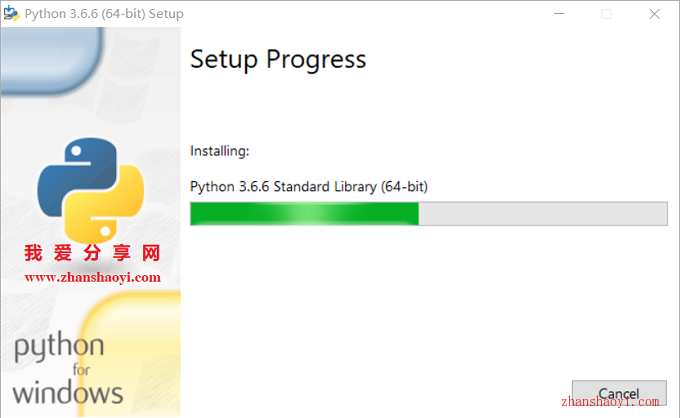The width and height of the screenshot is (680, 418).
Task: Click the word 'windows' in sidebar banner
Action: pos(68,393)
